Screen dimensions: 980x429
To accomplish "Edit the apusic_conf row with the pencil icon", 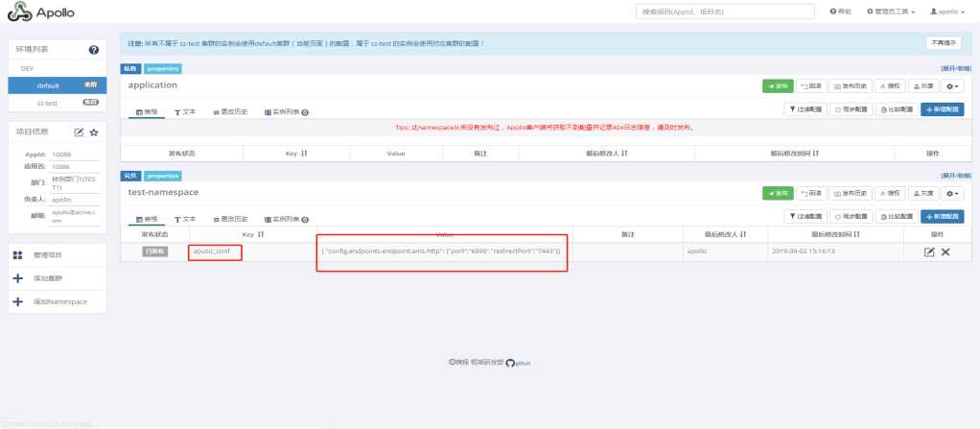I will click(929, 251).
